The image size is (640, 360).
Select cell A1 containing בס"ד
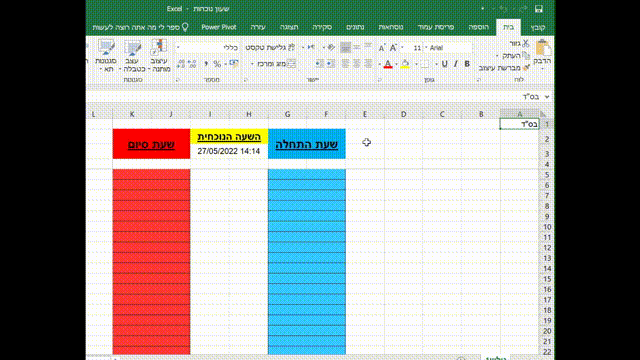tap(520, 124)
